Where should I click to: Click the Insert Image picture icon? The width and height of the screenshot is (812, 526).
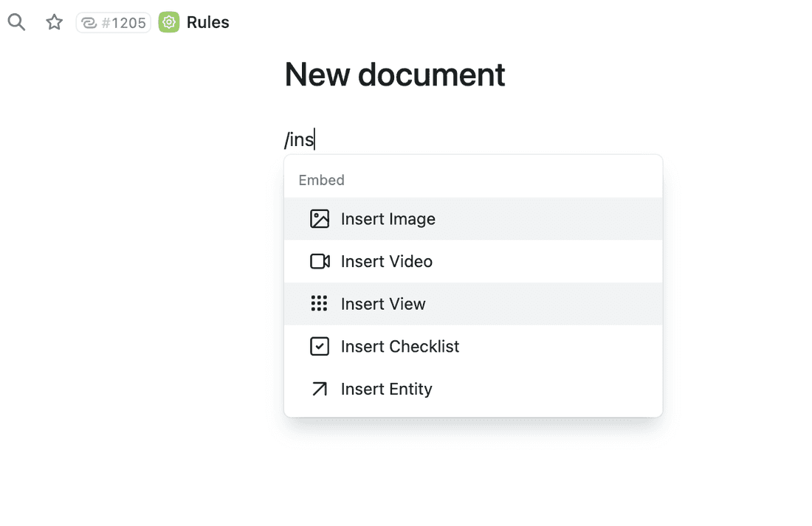click(320, 218)
